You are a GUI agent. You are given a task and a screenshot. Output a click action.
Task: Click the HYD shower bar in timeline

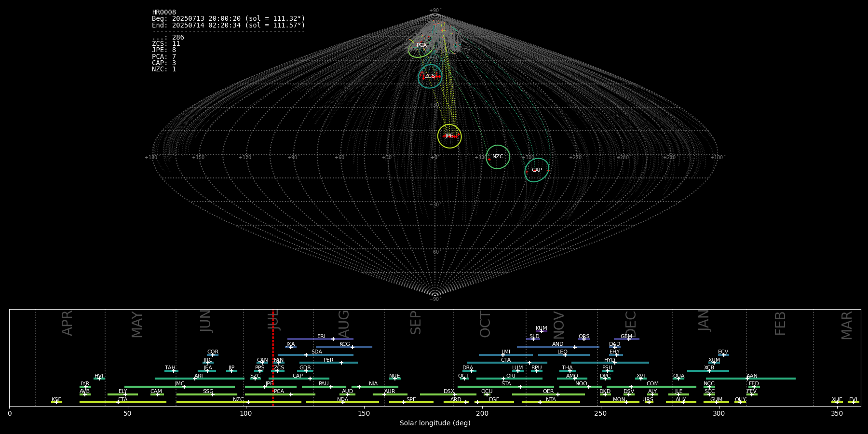[610, 363]
